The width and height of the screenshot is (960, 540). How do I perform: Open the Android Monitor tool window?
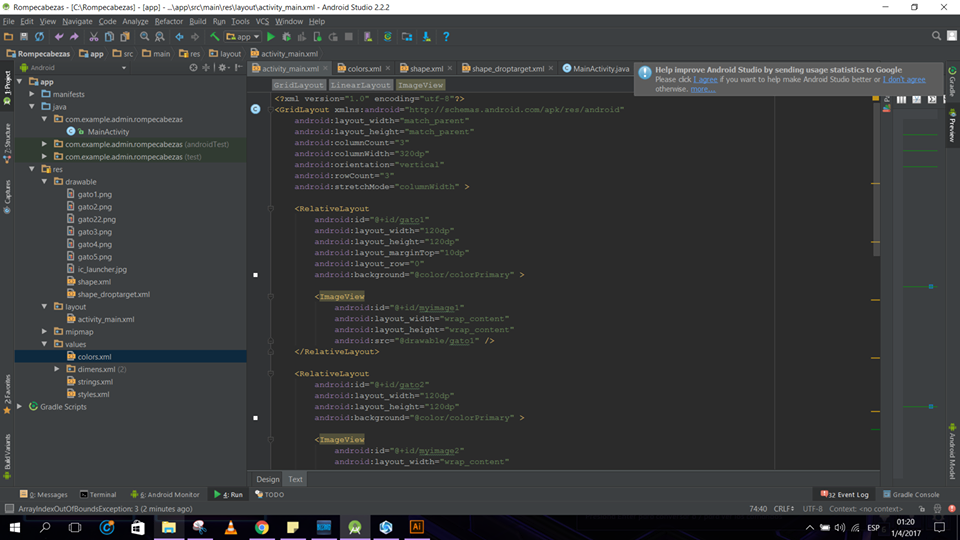(x=165, y=495)
